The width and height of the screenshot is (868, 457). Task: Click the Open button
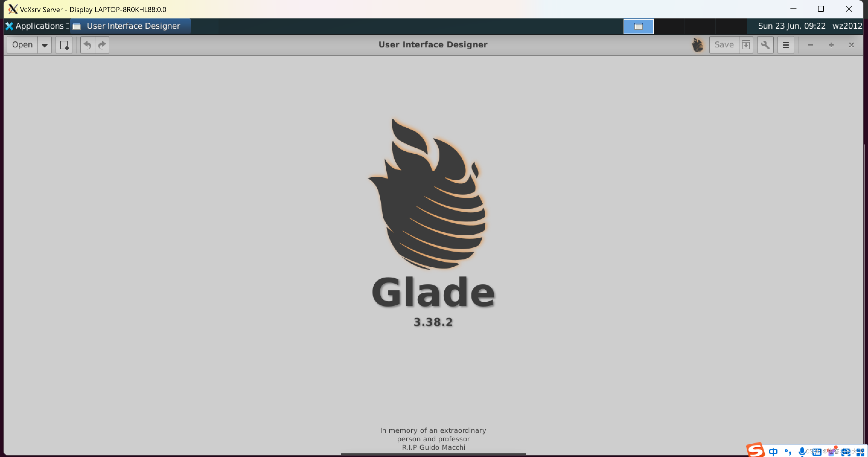(x=22, y=45)
